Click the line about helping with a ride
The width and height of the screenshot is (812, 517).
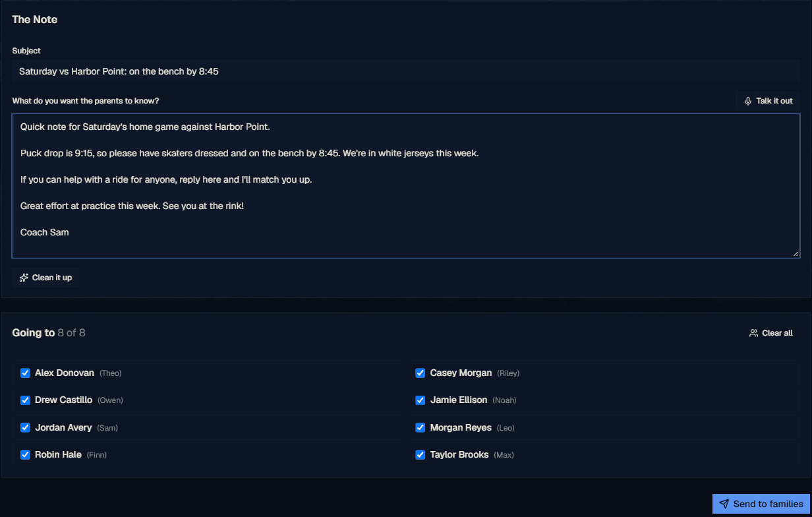(166, 179)
